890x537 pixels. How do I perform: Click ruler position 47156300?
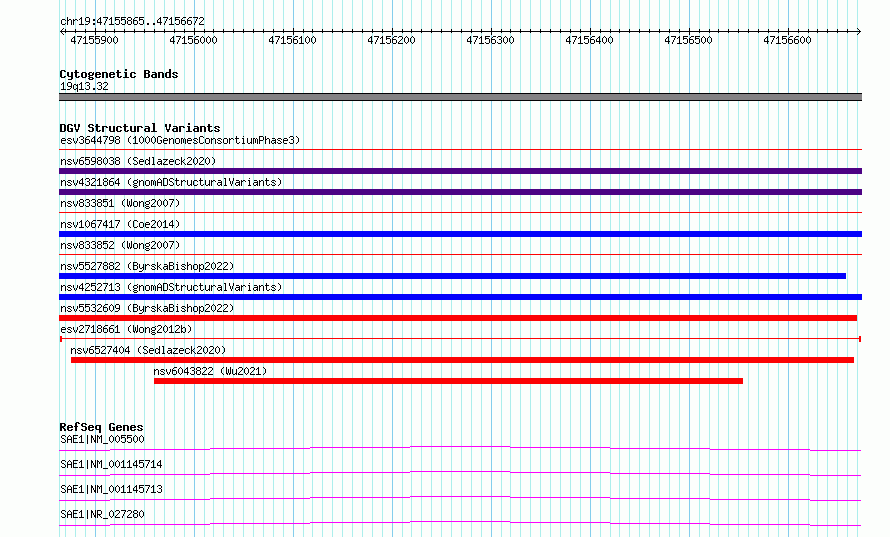(x=490, y=40)
